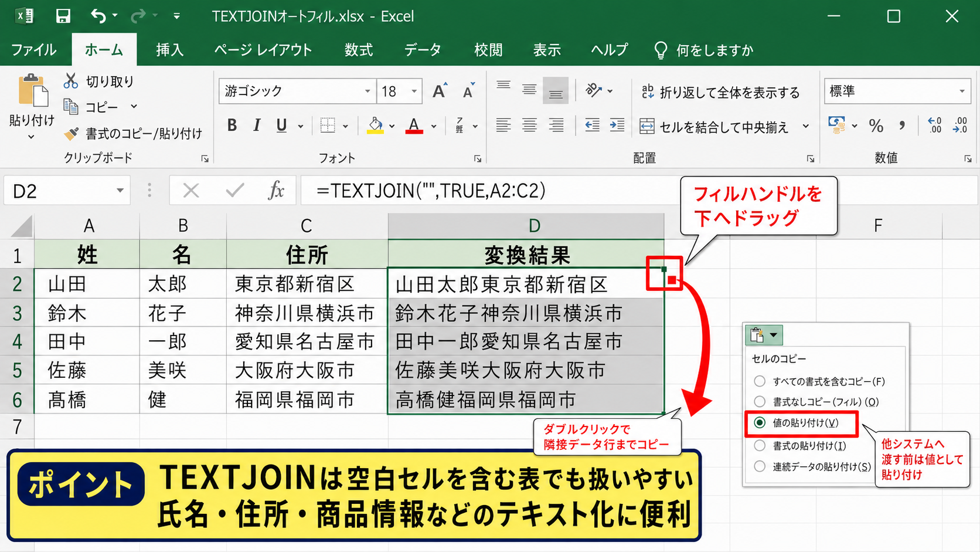This screenshot has width=980, height=552.
Task: Increase decimal places
Action: (934, 125)
